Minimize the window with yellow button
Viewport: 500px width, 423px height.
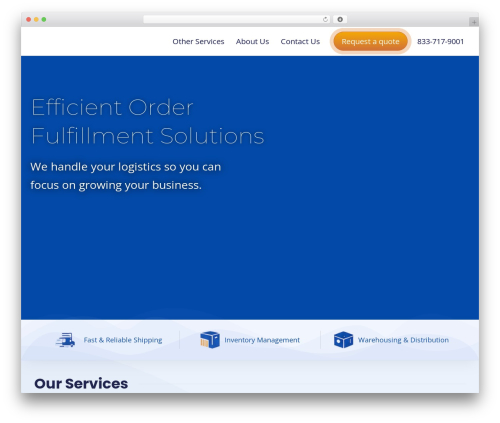point(36,19)
